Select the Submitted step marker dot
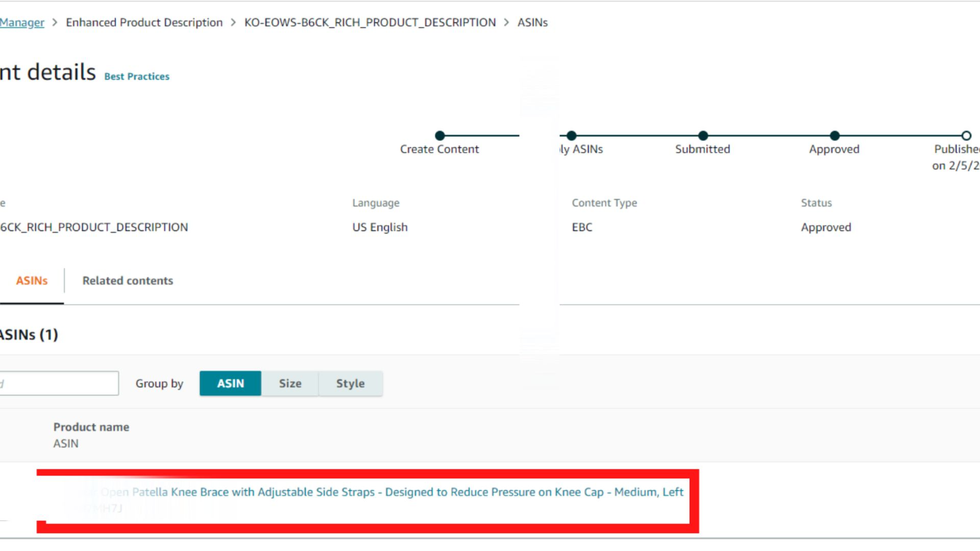The image size is (980, 551). (703, 136)
